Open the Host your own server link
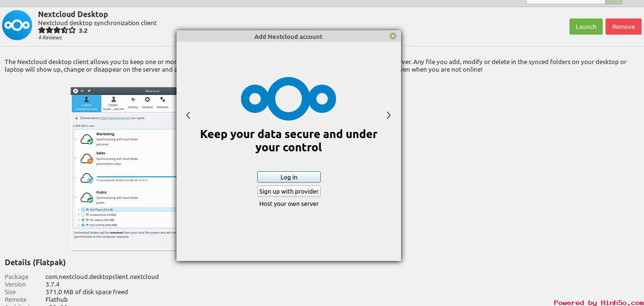644x306 pixels. [289, 204]
